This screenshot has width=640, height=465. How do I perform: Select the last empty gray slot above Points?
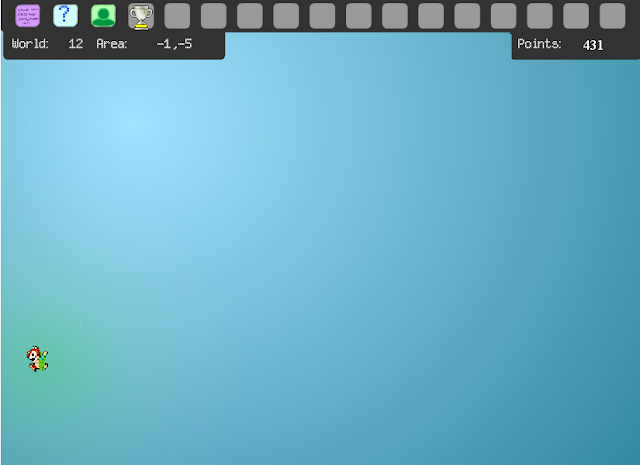pyautogui.click(x=612, y=16)
